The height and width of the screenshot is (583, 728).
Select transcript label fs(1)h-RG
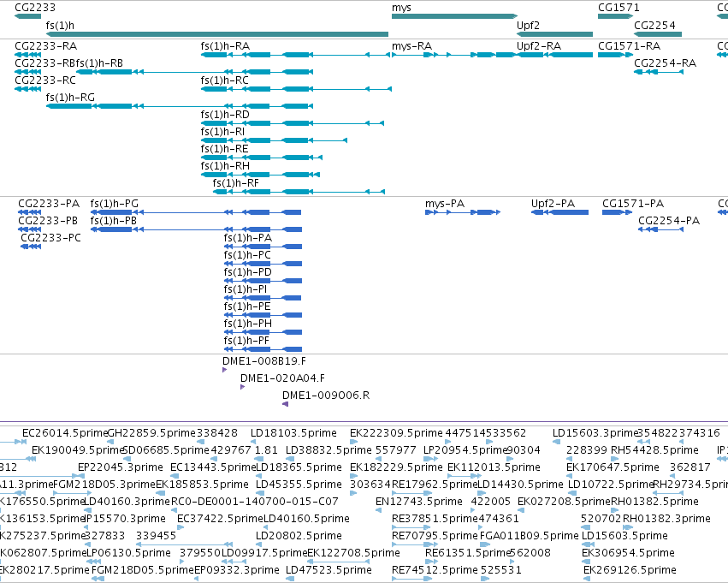(70, 98)
